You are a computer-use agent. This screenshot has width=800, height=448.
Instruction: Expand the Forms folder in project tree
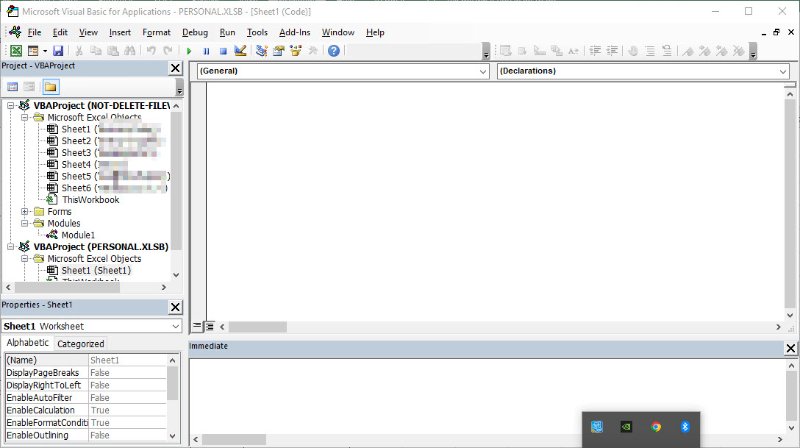[x=26, y=212]
